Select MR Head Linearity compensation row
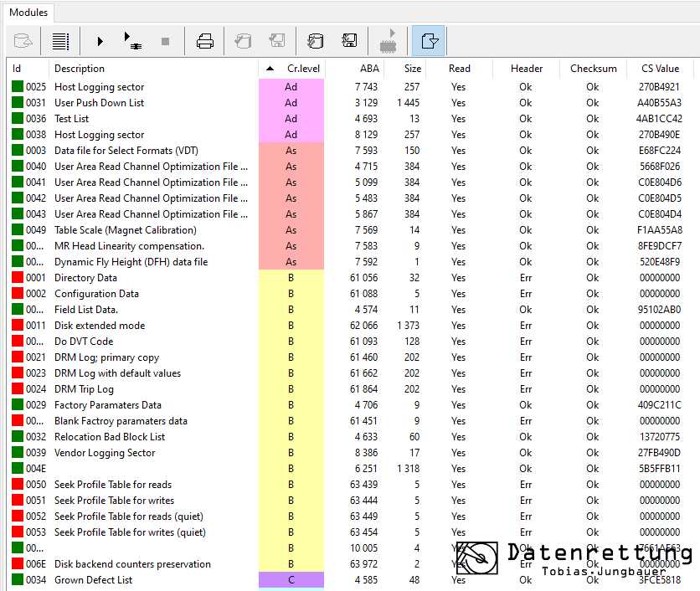The width and height of the screenshot is (700, 591). pyautogui.click(x=351, y=246)
